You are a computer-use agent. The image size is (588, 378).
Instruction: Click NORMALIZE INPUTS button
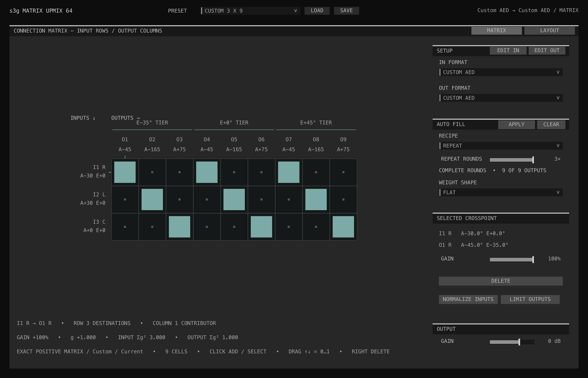[x=468, y=299]
